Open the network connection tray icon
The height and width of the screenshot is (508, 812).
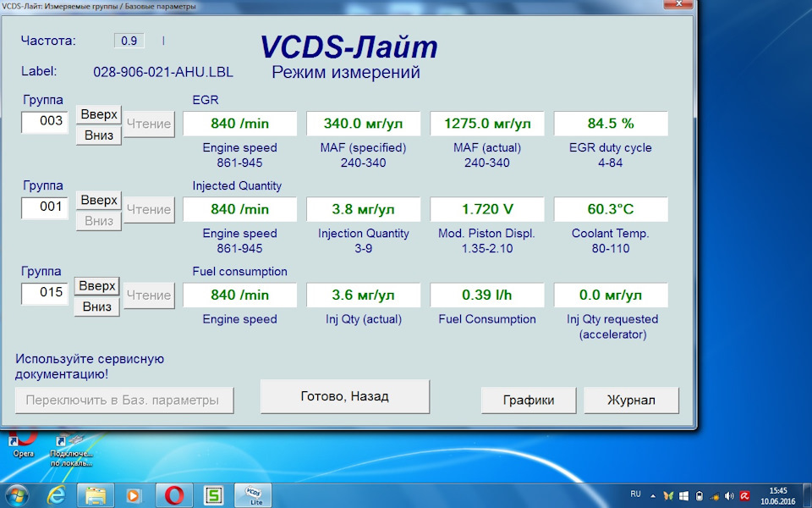[x=714, y=496]
